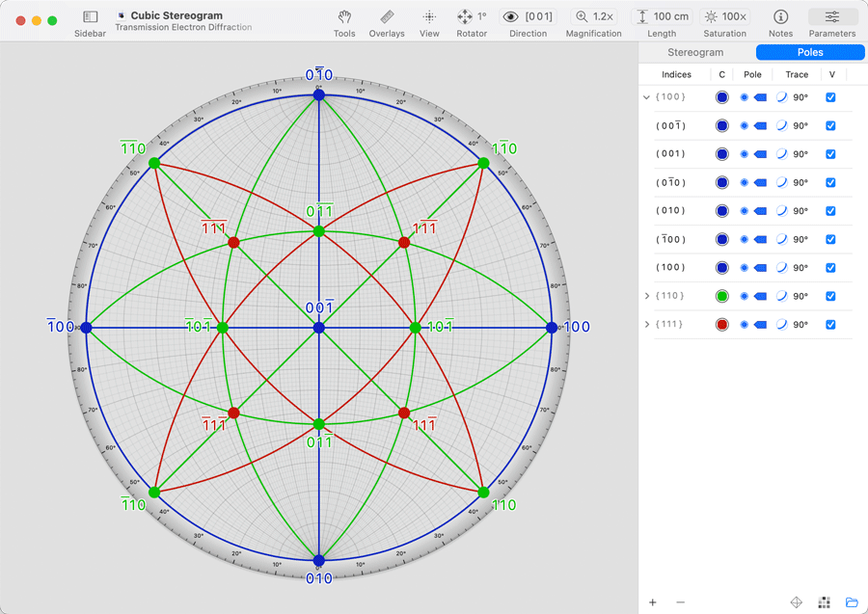The height and width of the screenshot is (614, 868).
Task: Uncheck visibility for the {111} group
Action: pyautogui.click(x=830, y=325)
